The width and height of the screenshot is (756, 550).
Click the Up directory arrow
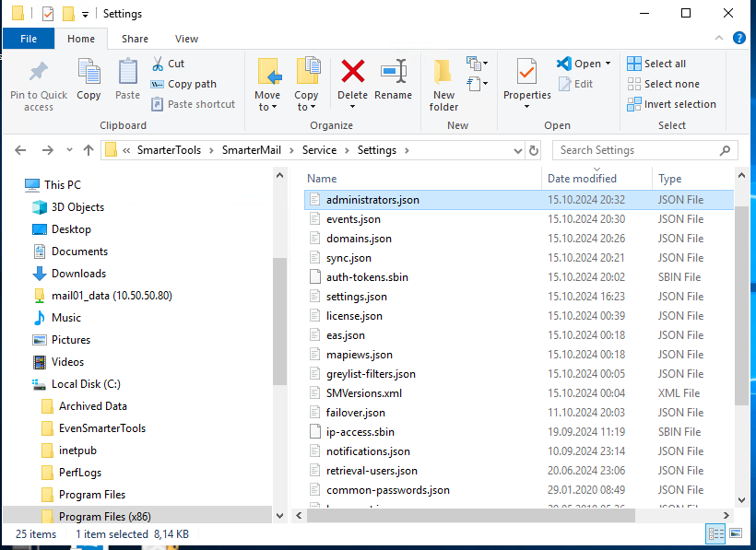(89, 150)
